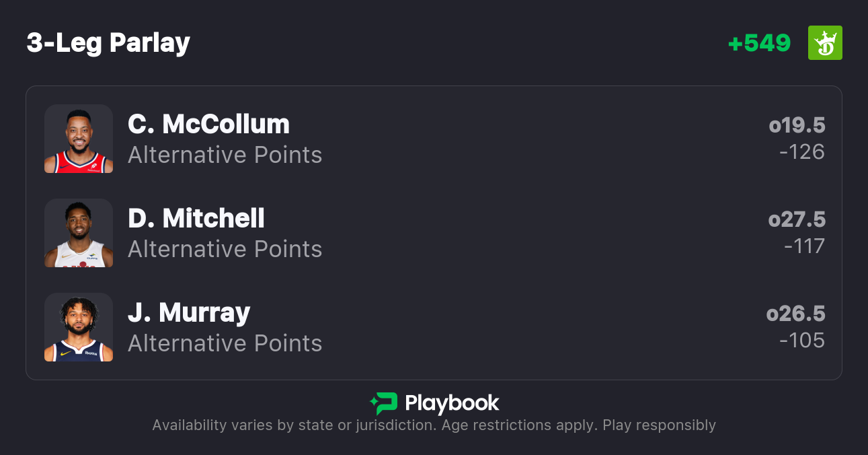Click the Playbook brand name text
This screenshot has height=455, width=868.
pyautogui.click(x=452, y=403)
